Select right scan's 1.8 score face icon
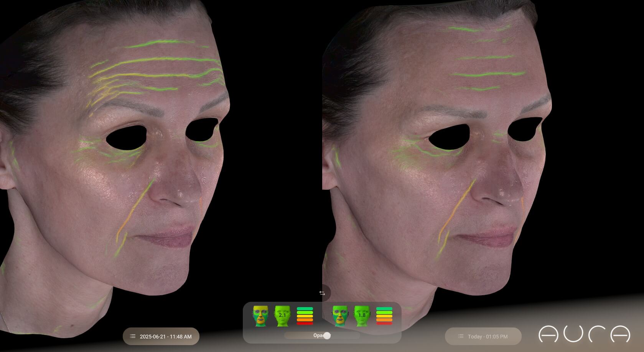 click(x=362, y=316)
